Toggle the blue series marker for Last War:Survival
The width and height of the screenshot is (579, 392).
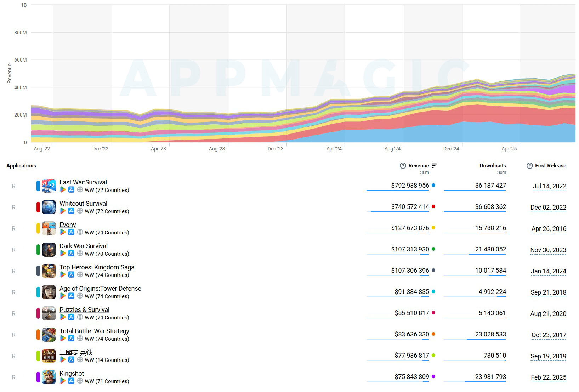click(38, 186)
